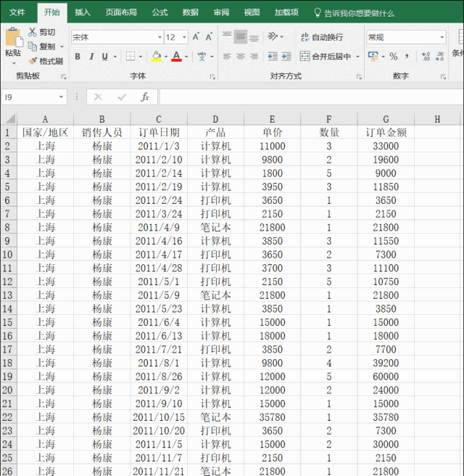Click the phonetic guide wén icon

tap(202, 56)
